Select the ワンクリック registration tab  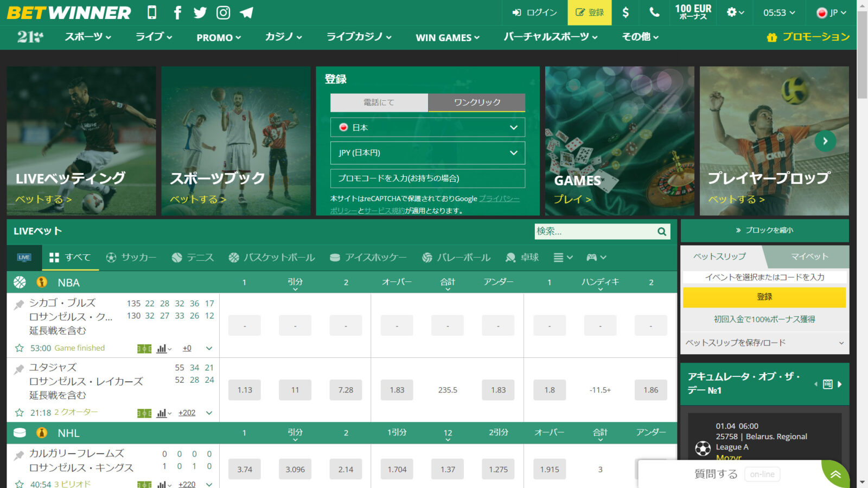click(477, 102)
